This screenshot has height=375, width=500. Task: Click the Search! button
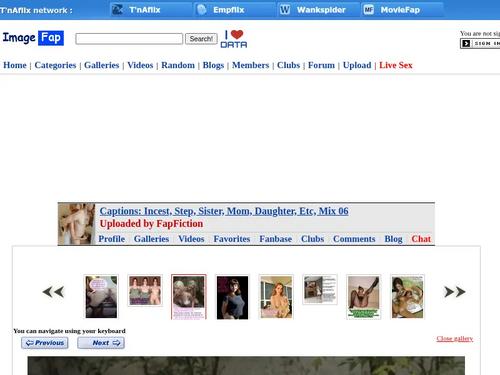point(201,39)
